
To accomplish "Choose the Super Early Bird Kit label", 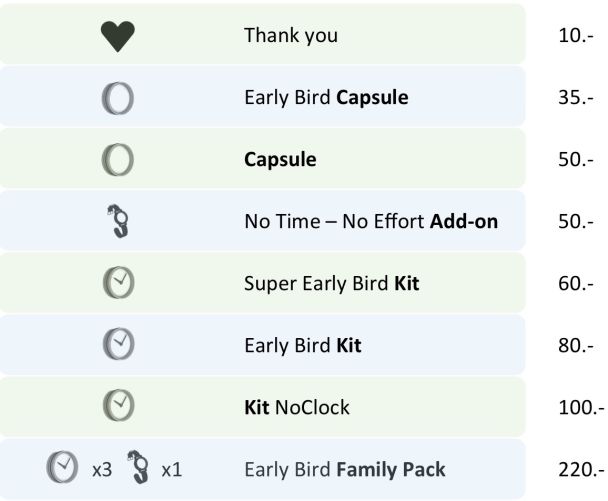I will (x=332, y=283).
